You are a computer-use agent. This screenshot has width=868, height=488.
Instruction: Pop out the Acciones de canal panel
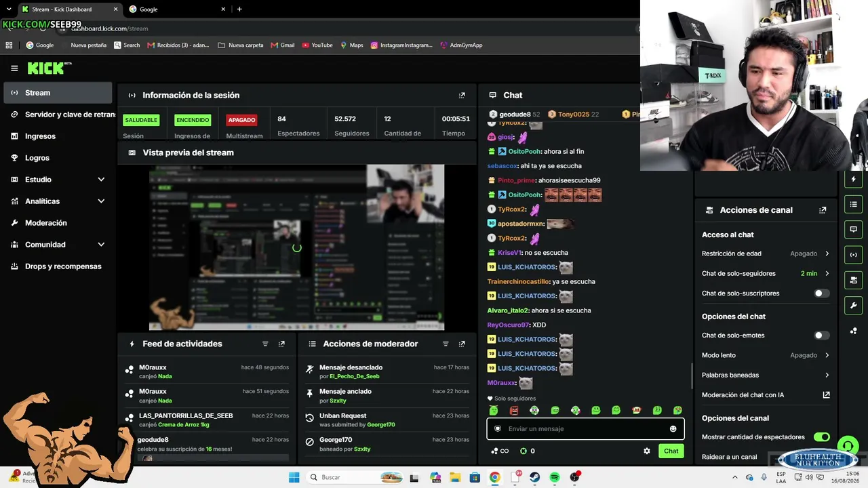[823, 210]
